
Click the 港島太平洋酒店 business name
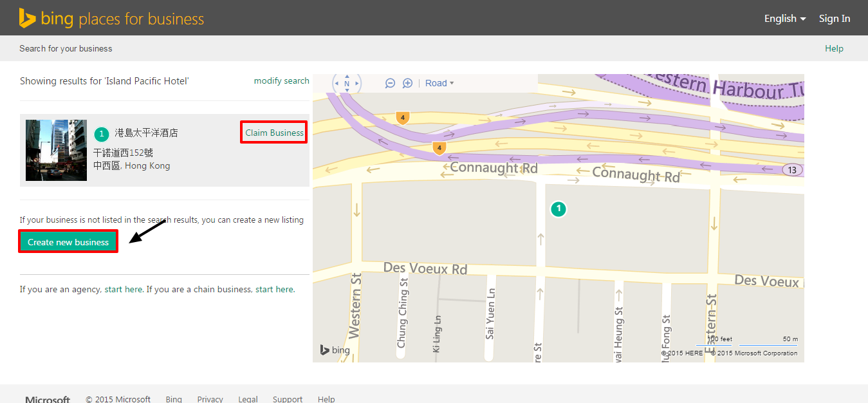pos(146,133)
